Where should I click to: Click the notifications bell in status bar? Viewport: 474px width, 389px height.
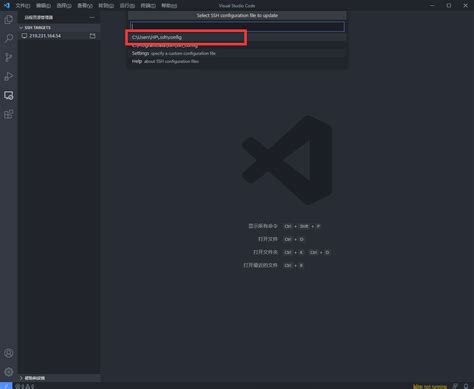[x=466, y=386]
